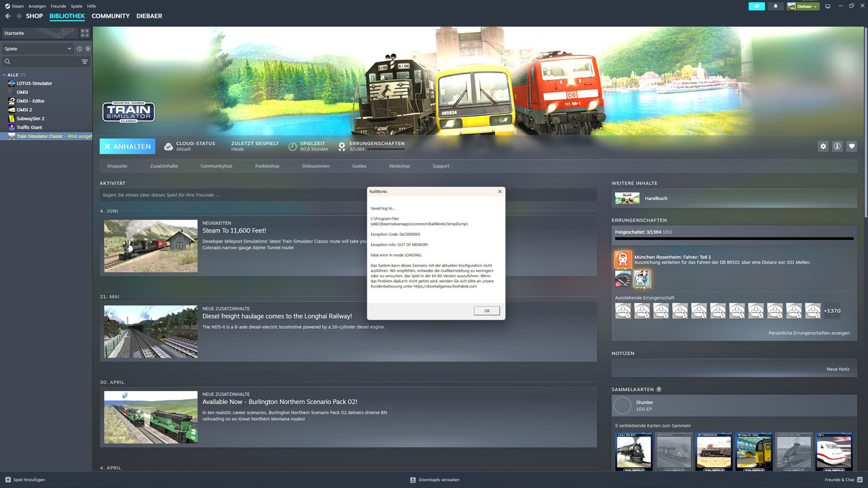Open the Handbuch manual entry
Image resolution: width=868 pixels, height=488 pixels.
734,198
